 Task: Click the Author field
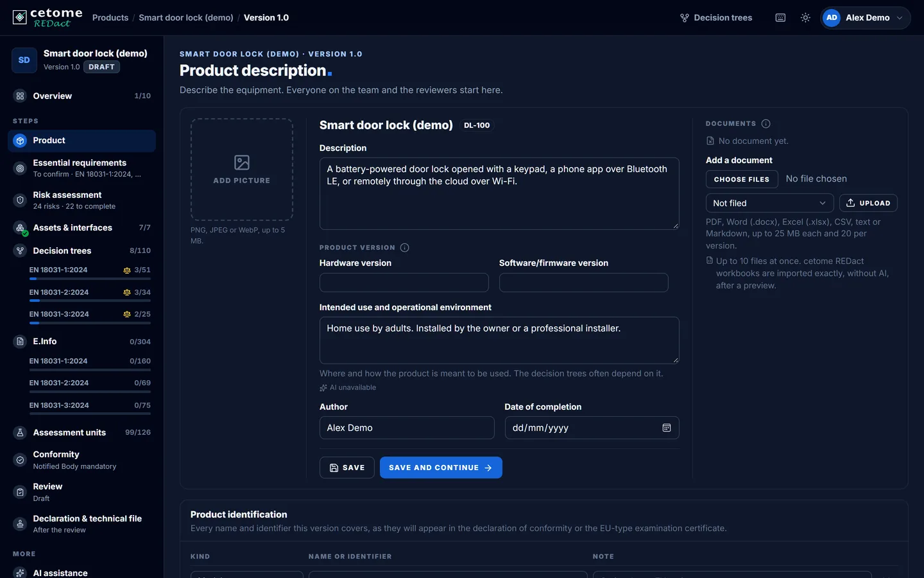[407, 428]
